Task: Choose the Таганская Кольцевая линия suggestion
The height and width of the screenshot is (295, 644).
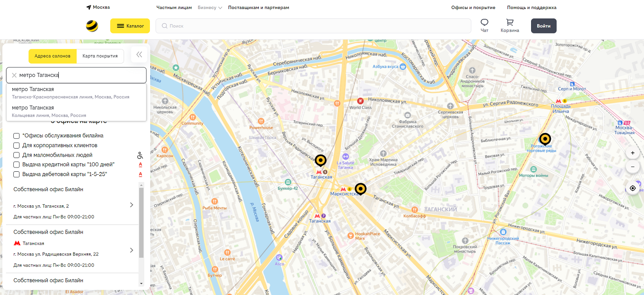Action: pos(76,111)
